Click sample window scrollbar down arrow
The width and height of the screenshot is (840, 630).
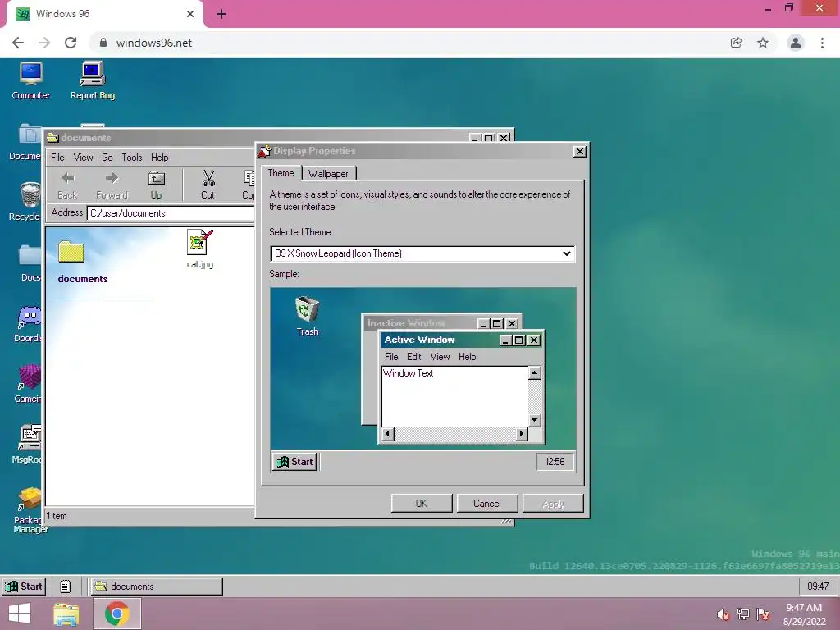tap(535, 420)
